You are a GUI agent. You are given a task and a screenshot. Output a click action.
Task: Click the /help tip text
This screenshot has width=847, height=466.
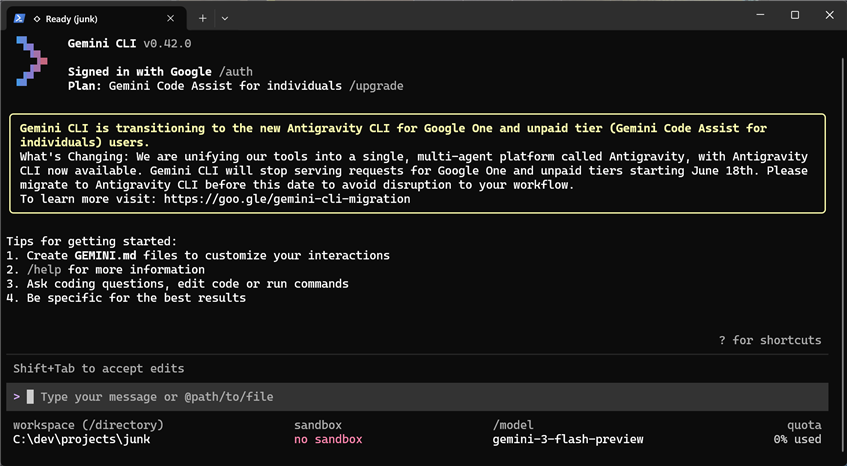(44, 269)
